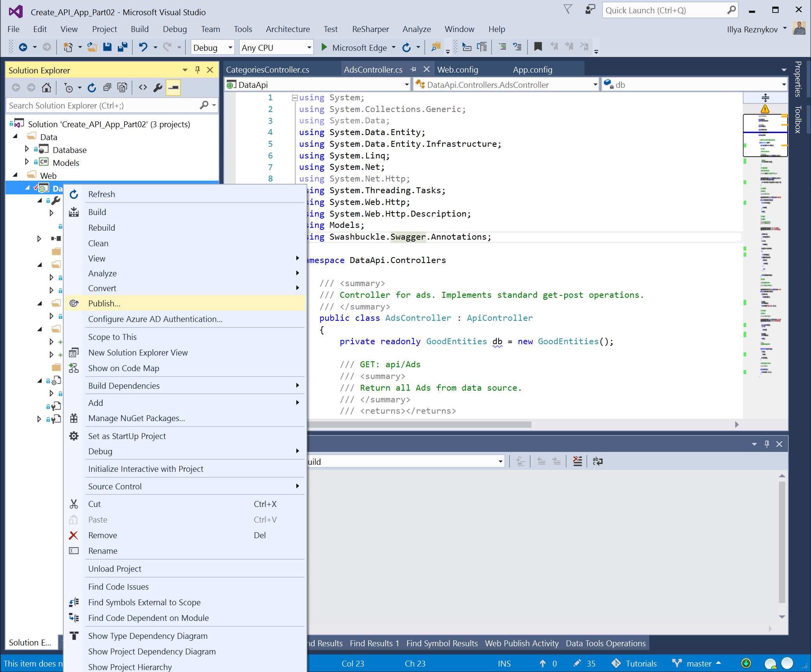This screenshot has width=811, height=672.
Task: Select Publish... from the context menu
Action: [104, 303]
